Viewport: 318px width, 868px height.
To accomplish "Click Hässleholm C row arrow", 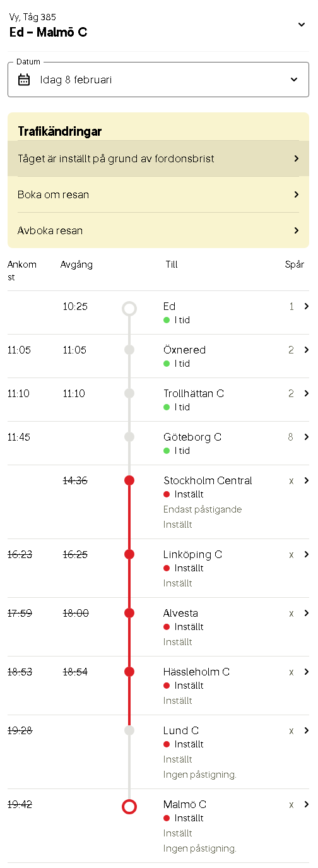I will [306, 672].
